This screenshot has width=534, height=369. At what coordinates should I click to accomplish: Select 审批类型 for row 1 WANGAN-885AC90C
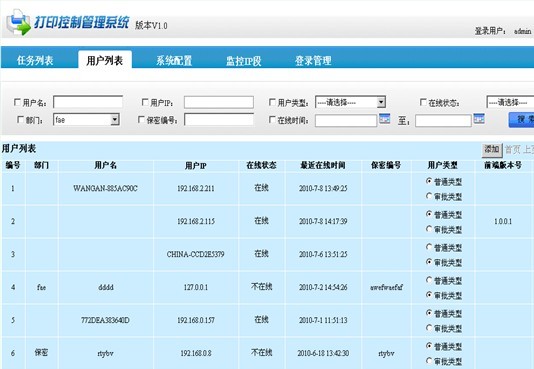429,196
